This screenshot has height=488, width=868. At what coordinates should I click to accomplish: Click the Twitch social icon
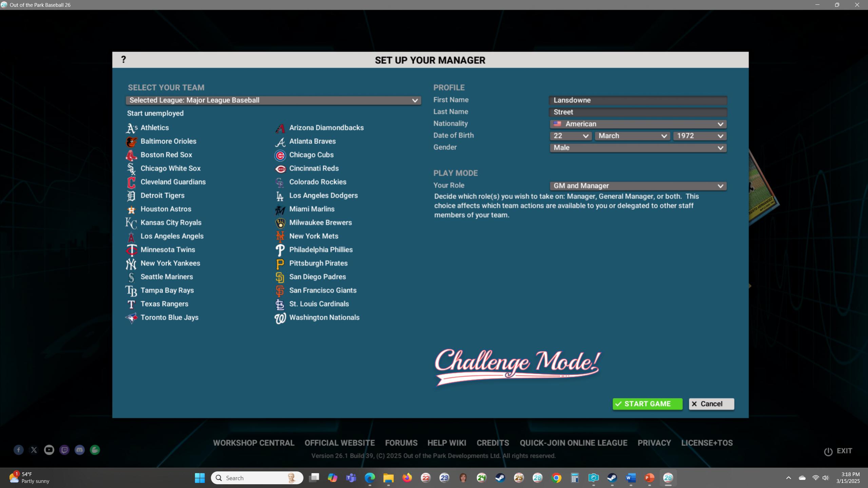64,450
